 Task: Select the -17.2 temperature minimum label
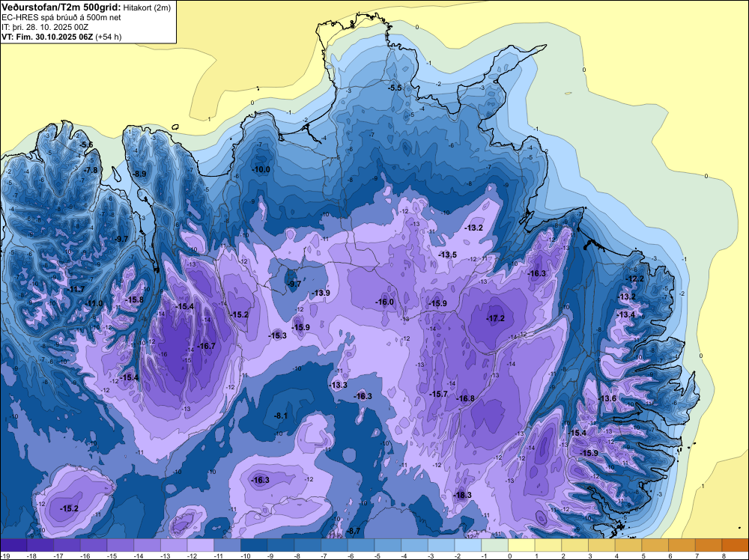click(495, 318)
